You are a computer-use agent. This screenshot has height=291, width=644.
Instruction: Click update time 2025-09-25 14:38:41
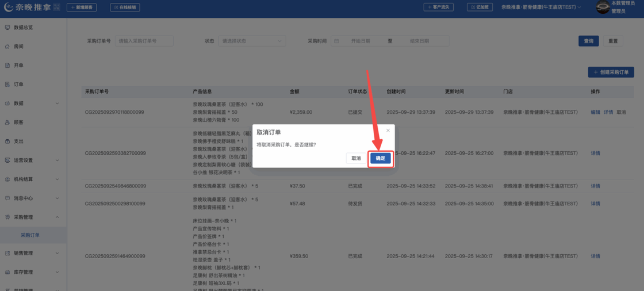(x=469, y=186)
